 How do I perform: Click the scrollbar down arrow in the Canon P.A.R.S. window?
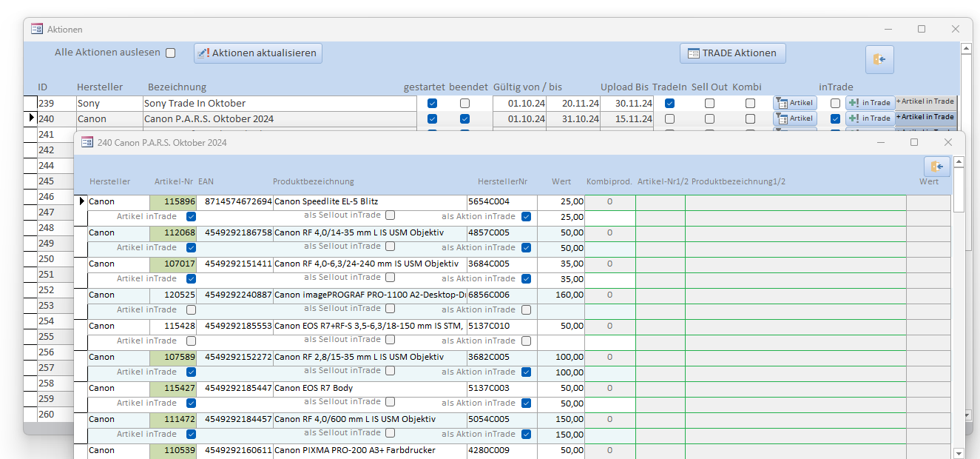tap(959, 453)
